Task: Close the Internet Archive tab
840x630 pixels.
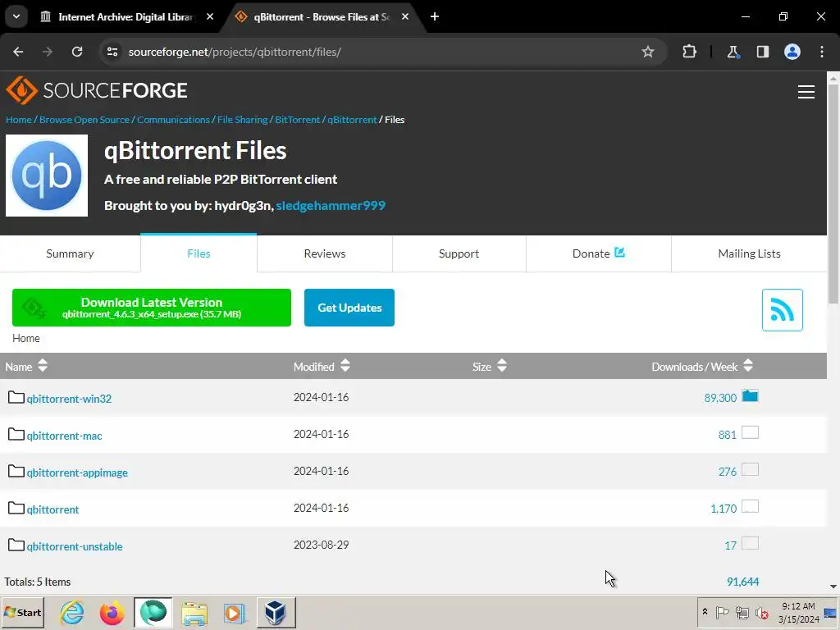Action: click(210, 16)
